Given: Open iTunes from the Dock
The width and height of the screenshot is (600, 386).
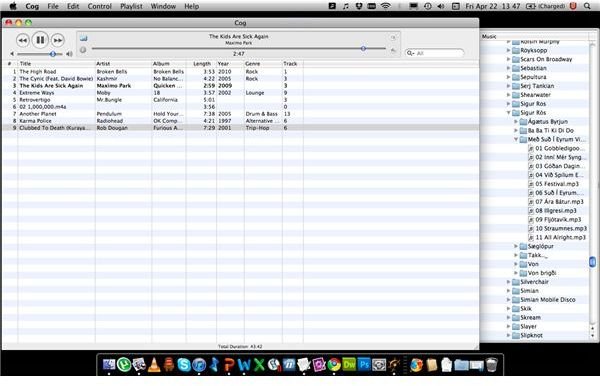Looking at the screenshot, I should (199, 365).
